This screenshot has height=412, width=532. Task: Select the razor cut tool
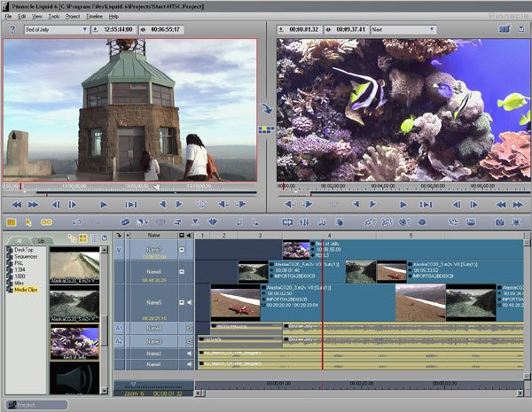(125, 222)
